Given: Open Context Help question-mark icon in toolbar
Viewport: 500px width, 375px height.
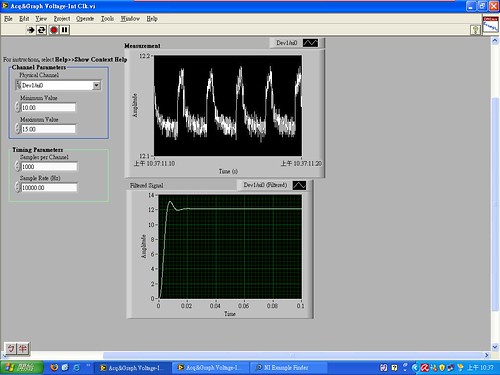Looking at the screenshot, I should [475, 30].
